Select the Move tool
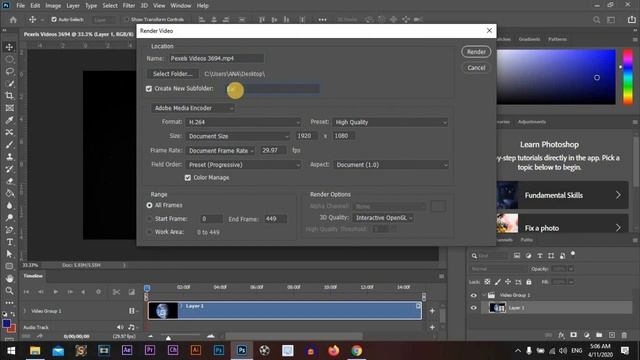The image size is (640, 360). [9, 47]
